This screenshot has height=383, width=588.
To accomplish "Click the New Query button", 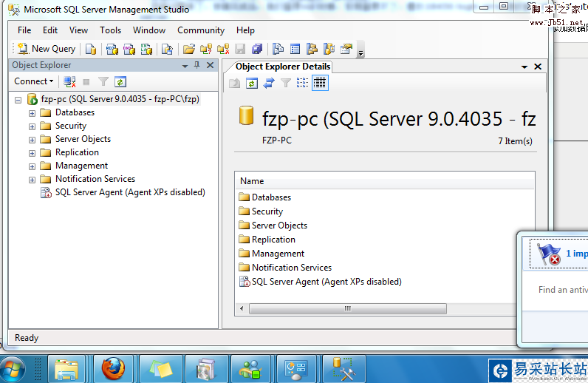I will click(x=47, y=49).
